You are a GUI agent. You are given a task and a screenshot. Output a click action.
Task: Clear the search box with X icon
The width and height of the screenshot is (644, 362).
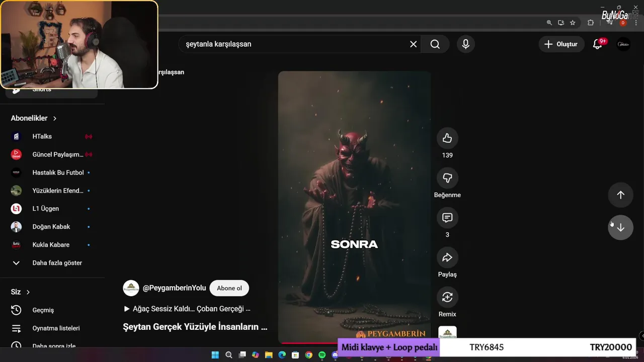click(x=413, y=44)
